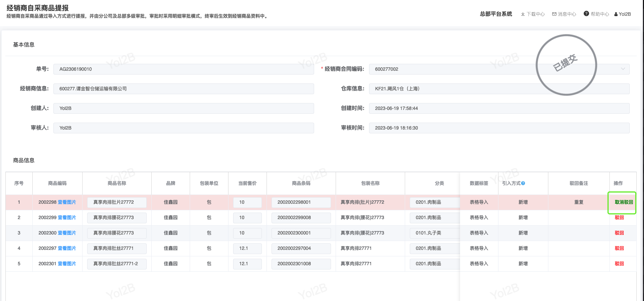Click the help center question mark icon

(586, 14)
